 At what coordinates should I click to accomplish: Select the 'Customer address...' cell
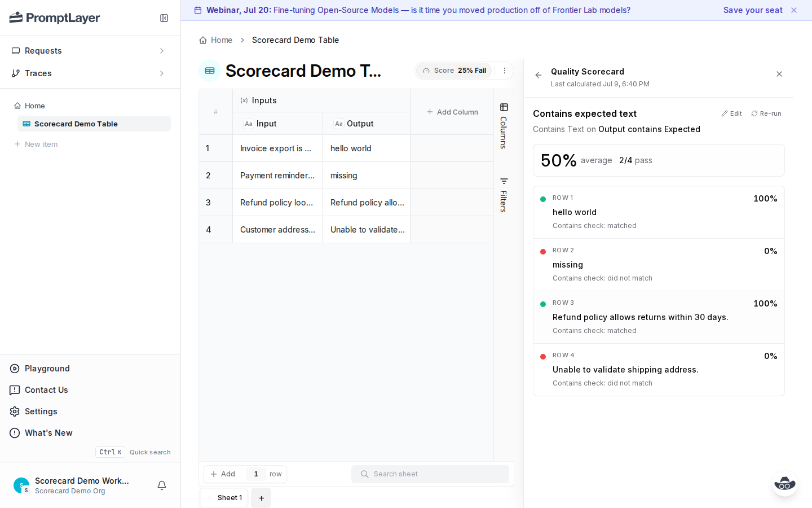[277, 230]
